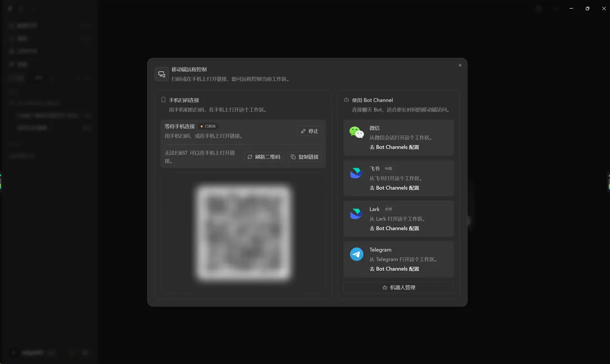Restore down the application window
Viewport: 610px width, 364px height.
[588, 8]
